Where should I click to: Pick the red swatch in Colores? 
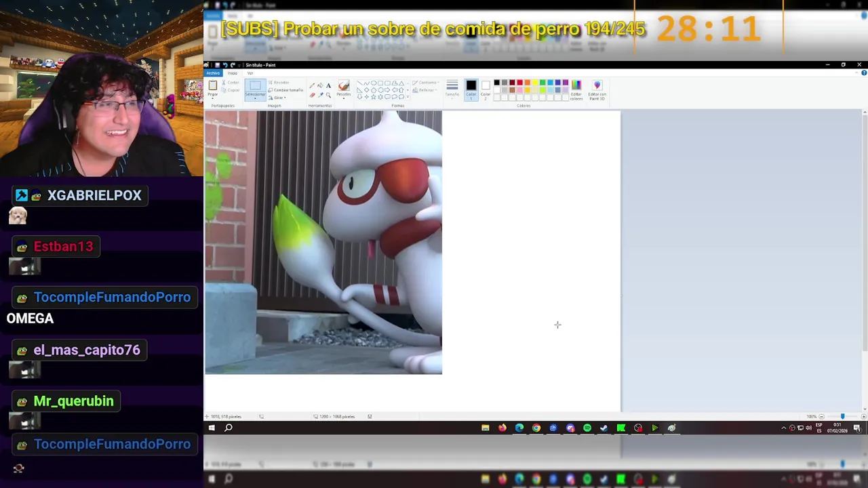(x=520, y=83)
